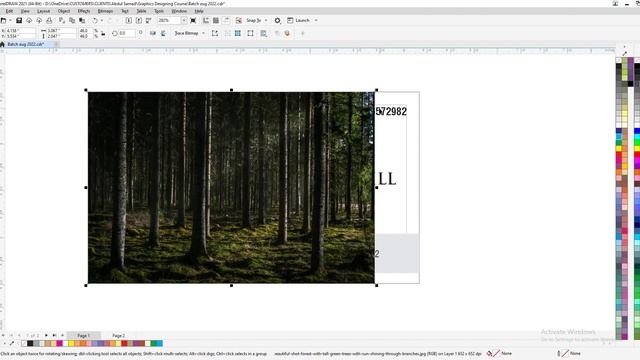Open the Edit menu
Image resolution: width=640 pixels, height=360 pixels.
pos(9,11)
